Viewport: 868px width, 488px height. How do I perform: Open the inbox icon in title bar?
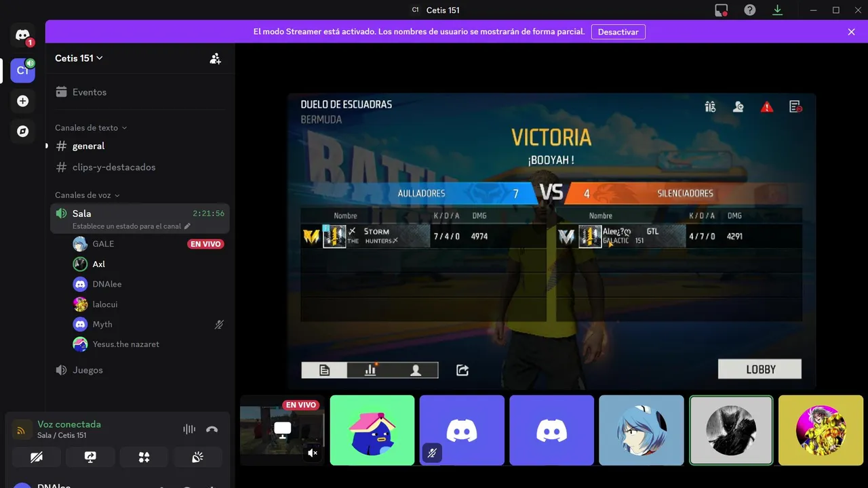click(721, 10)
